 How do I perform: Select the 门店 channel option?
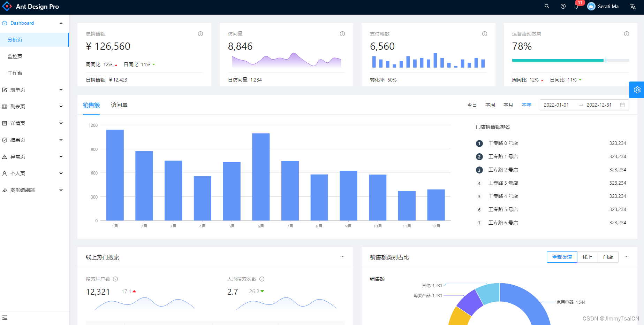point(608,257)
